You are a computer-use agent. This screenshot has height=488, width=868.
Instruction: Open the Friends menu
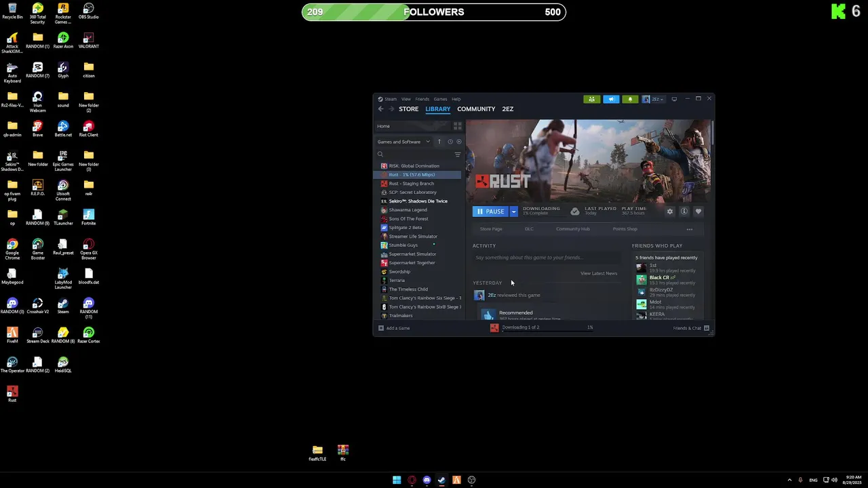(422, 99)
